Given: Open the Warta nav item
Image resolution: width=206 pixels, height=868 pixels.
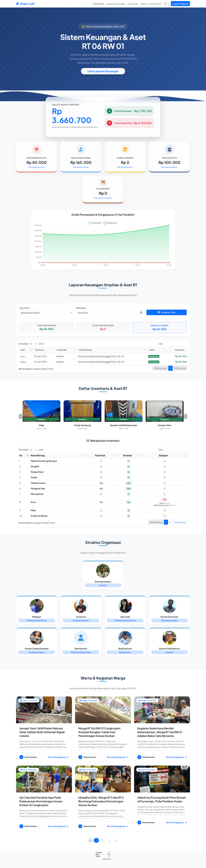Looking at the screenshot, I should pos(143,4).
